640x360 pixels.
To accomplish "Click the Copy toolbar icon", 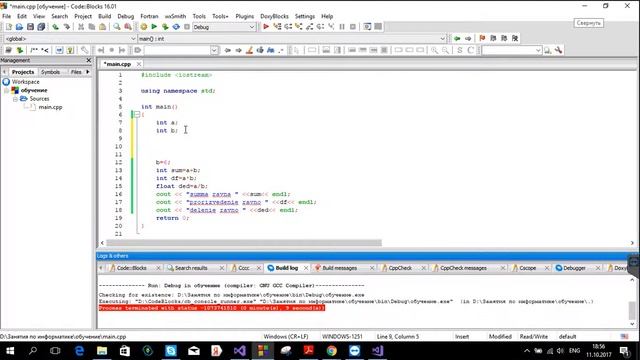I will [x=92, y=27].
